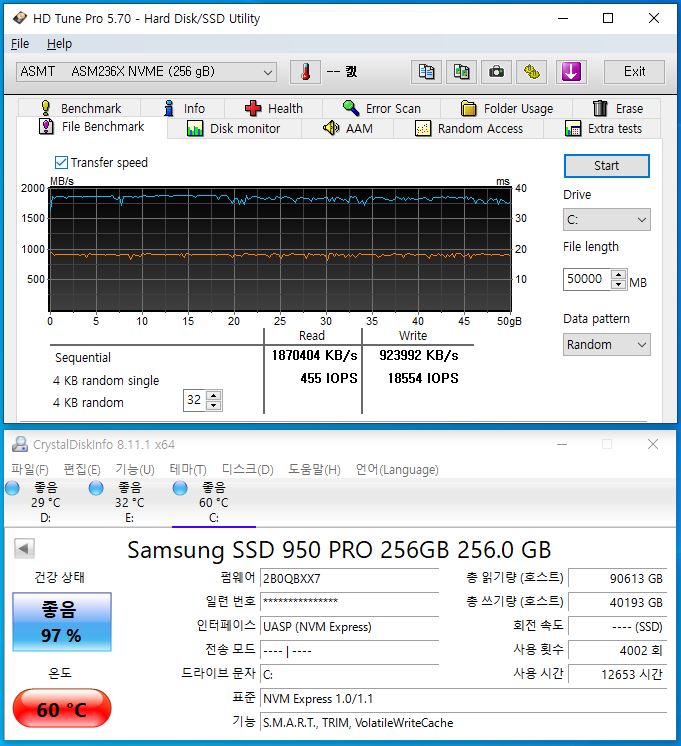This screenshot has width=681, height=746.
Task: Click the red 60 °C temperature indicator
Action: pyautogui.click(x=62, y=709)
